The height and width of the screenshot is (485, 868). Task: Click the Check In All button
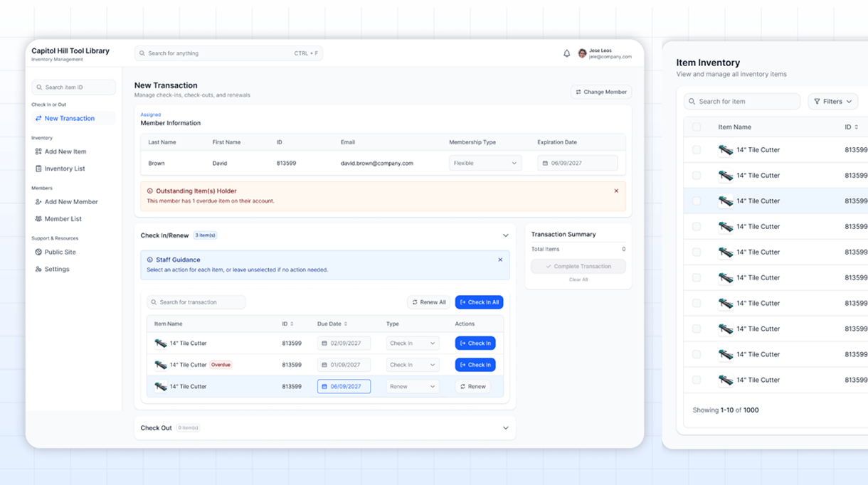click(479, 302)
